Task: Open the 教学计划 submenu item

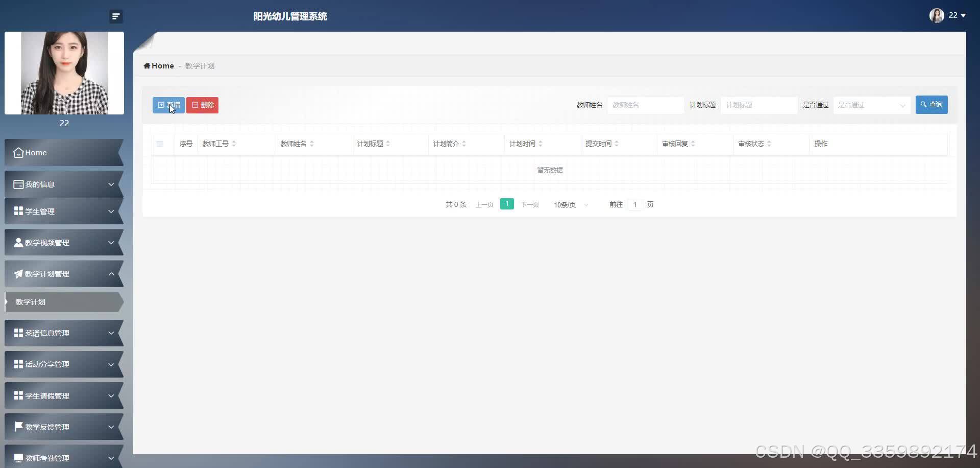Action: [31, 302]
